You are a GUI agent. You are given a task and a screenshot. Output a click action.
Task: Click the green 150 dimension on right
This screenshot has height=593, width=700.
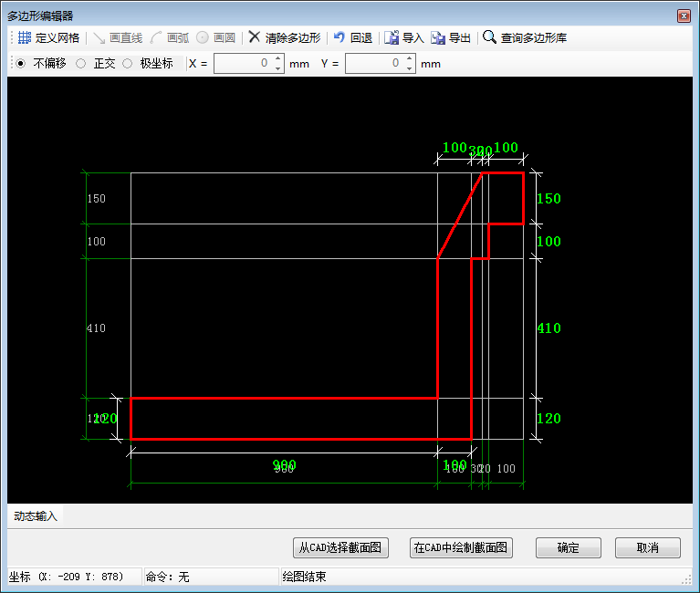click(549, 199)
